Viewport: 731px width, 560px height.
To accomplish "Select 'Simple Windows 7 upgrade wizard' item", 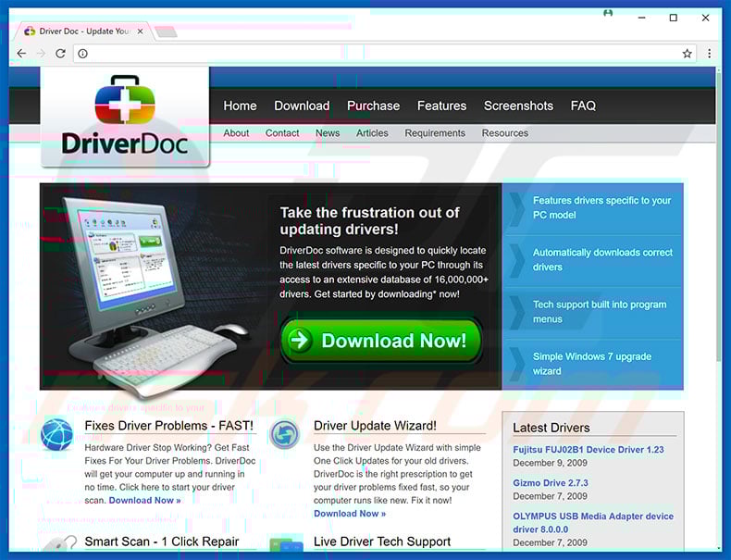I will coord(593,364).
